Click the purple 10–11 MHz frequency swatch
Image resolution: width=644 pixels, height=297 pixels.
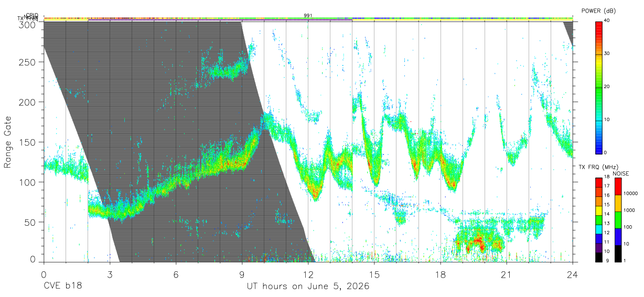tap(598, 248)
